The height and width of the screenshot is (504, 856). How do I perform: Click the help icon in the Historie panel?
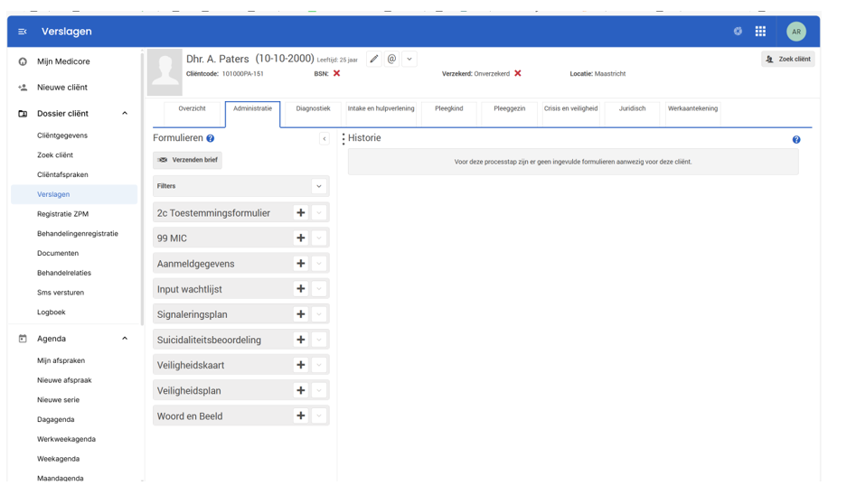pyautogui.click(x=795, y=140)
